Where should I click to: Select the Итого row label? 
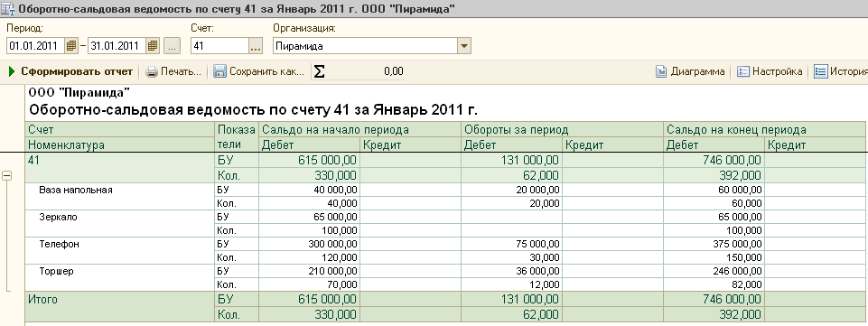tap(43, 299)
